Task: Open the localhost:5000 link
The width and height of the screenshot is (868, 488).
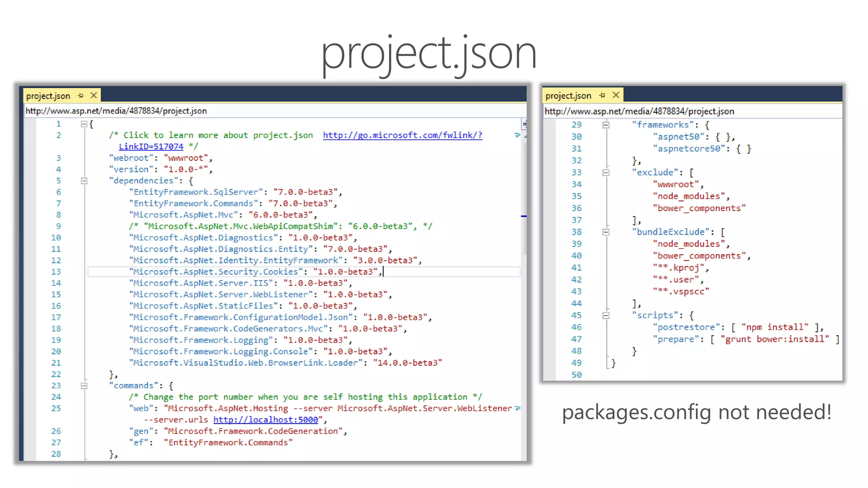Action: (265, 420)
